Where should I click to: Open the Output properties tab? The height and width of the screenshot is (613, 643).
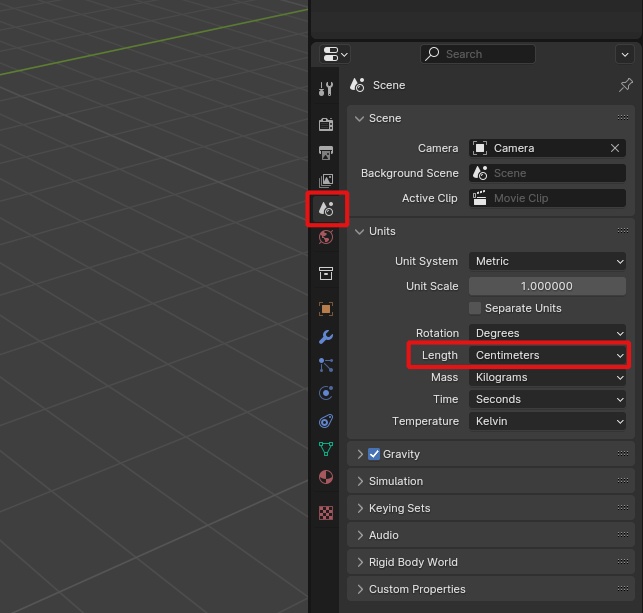(326, 153)
